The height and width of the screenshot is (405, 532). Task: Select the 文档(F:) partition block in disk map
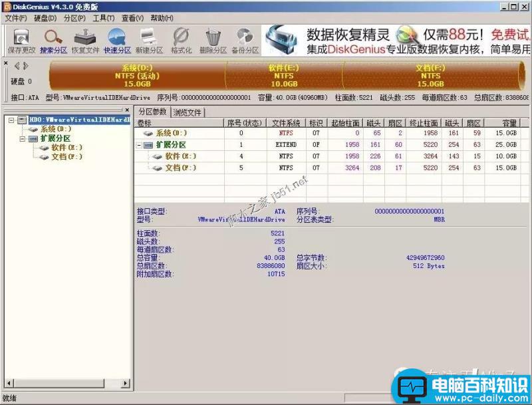click(430, 76)
